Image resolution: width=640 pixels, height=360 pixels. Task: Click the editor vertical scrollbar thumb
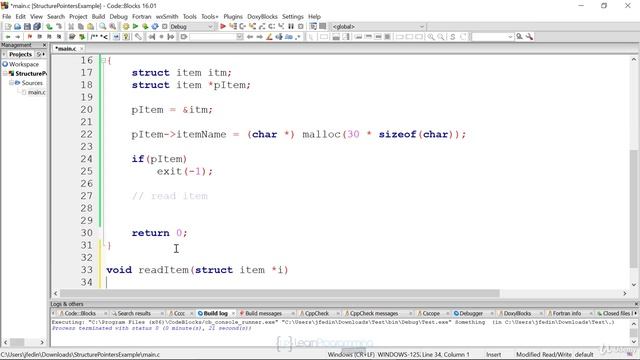[633, 209]
